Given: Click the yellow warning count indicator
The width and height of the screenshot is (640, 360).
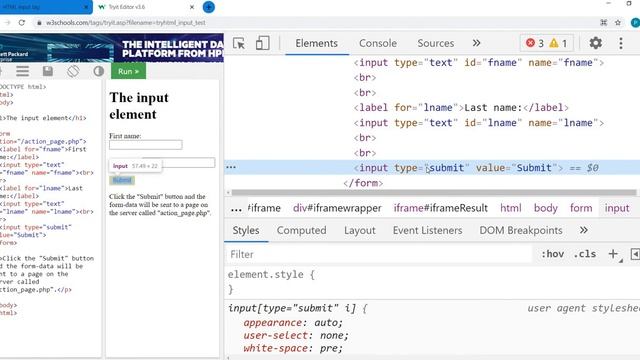Looking at the screenshot, I should [x=558, y=43].
